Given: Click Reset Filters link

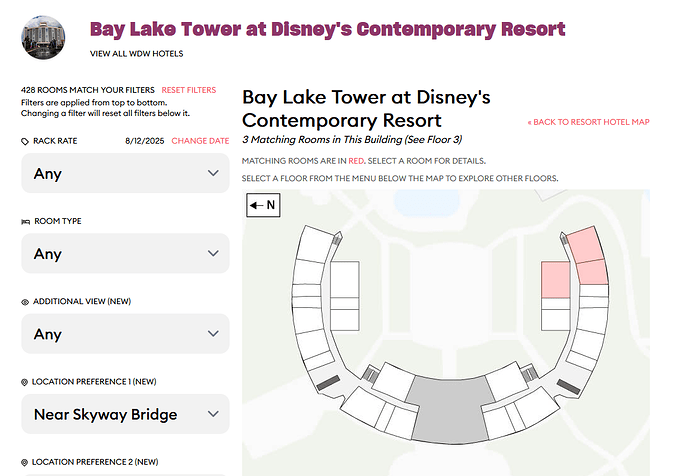Looking at the screenshot, I should 189,90.
